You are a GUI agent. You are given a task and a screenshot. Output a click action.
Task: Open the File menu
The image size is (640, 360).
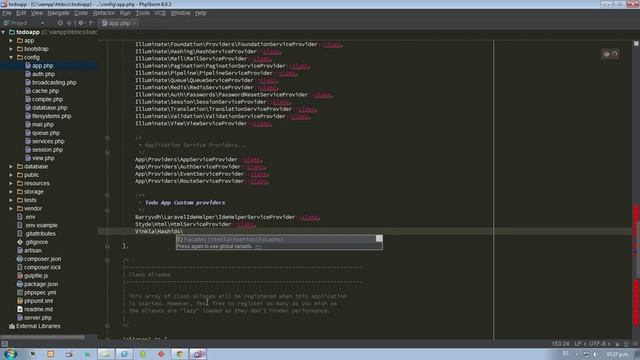[x=7, y=13]
